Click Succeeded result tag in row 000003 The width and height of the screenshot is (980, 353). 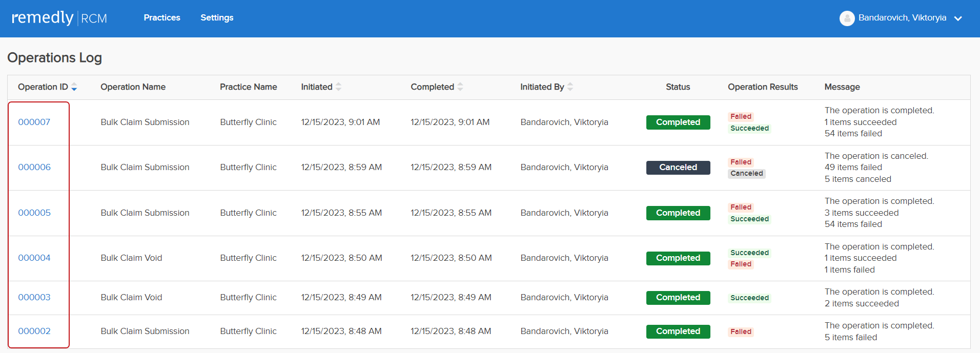tap(749, 298)
